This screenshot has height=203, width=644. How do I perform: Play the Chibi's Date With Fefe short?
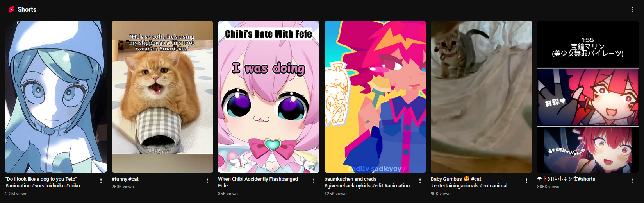(269, 97)
